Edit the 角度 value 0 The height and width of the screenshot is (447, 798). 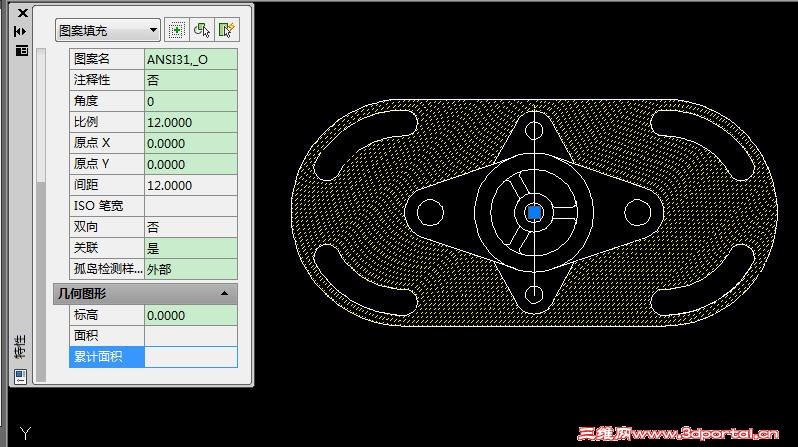(191, 101)
